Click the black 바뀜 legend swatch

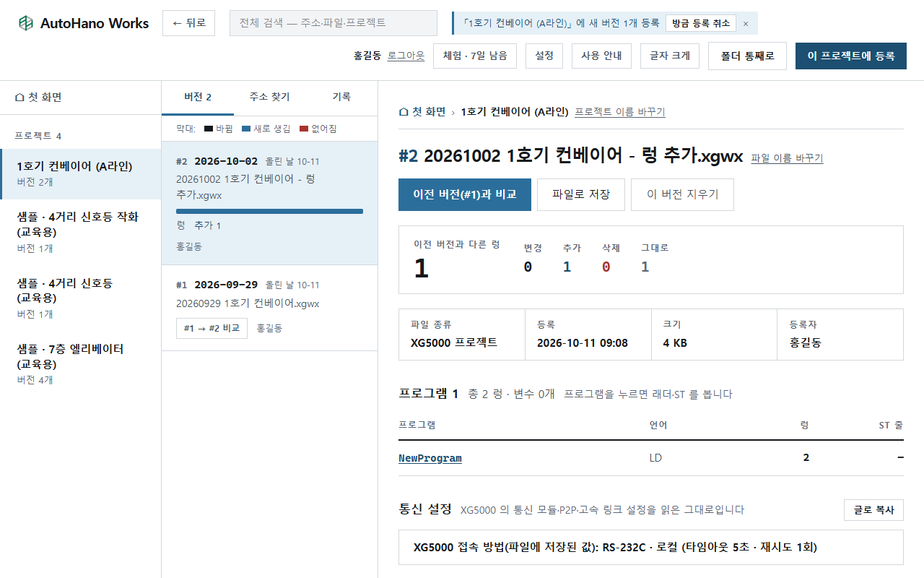pyautogui.click(x=209, y=129)
